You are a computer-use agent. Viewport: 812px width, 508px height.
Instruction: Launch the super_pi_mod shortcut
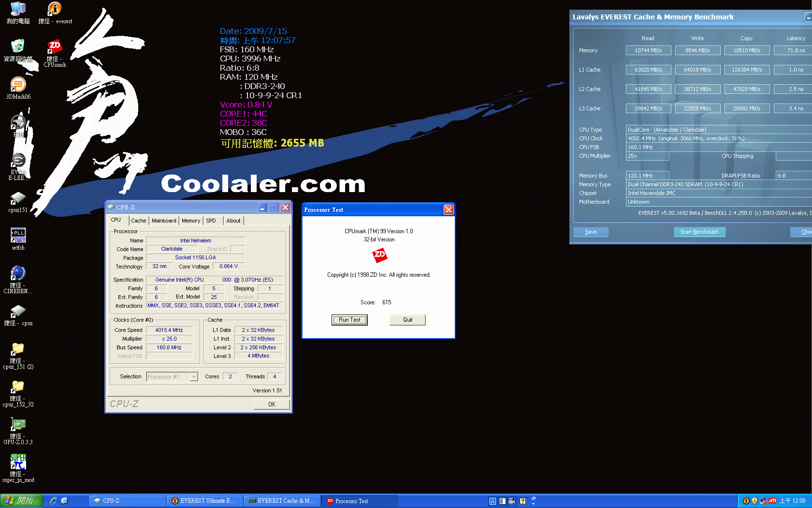18,468
